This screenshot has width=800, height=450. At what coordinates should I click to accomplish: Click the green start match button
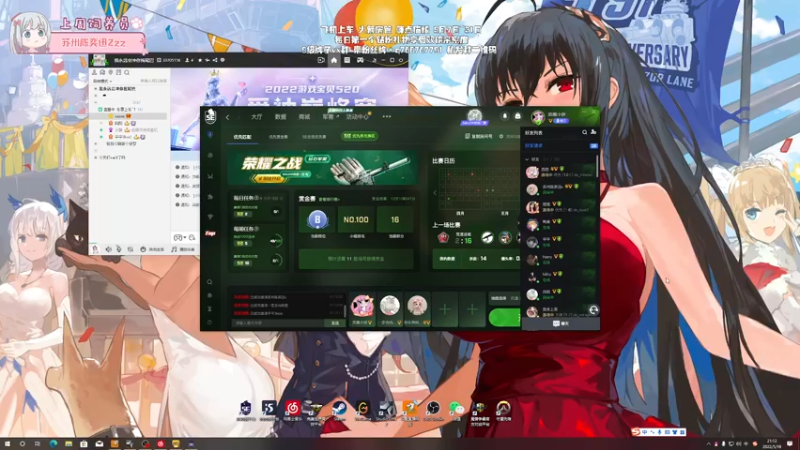tap(505, 317)
